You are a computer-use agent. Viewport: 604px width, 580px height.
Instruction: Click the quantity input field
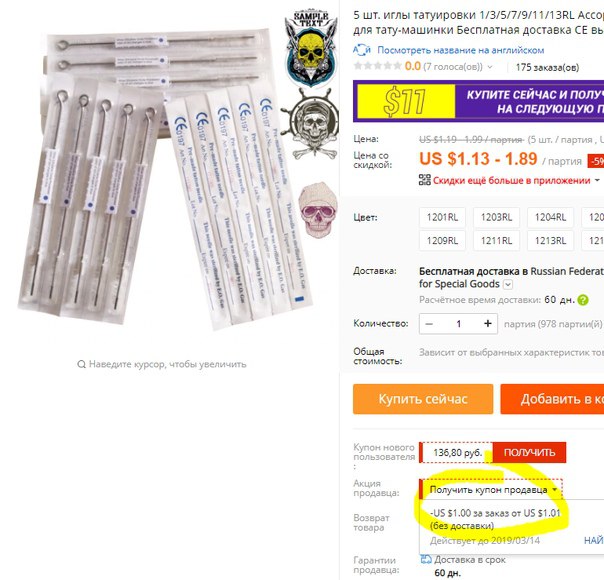tap(458, 324)
